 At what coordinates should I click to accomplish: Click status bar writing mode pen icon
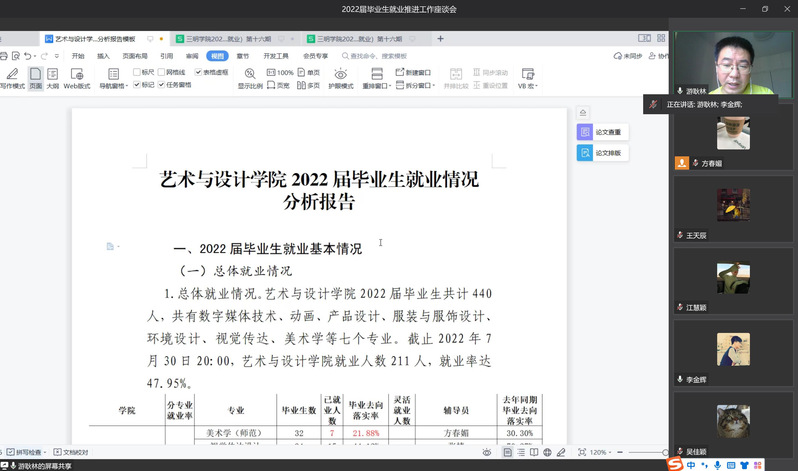pyautogui.click(x=561, y=452)
